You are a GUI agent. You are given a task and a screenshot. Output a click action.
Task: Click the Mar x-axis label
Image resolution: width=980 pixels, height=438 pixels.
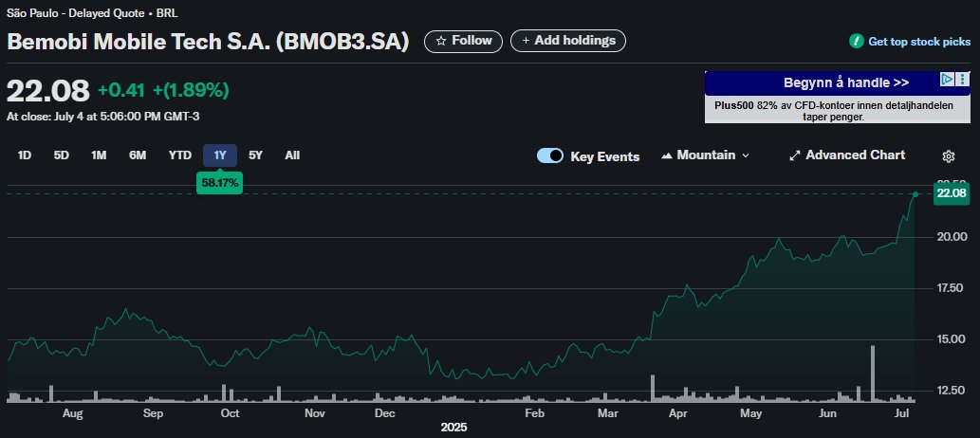point(607,413)
